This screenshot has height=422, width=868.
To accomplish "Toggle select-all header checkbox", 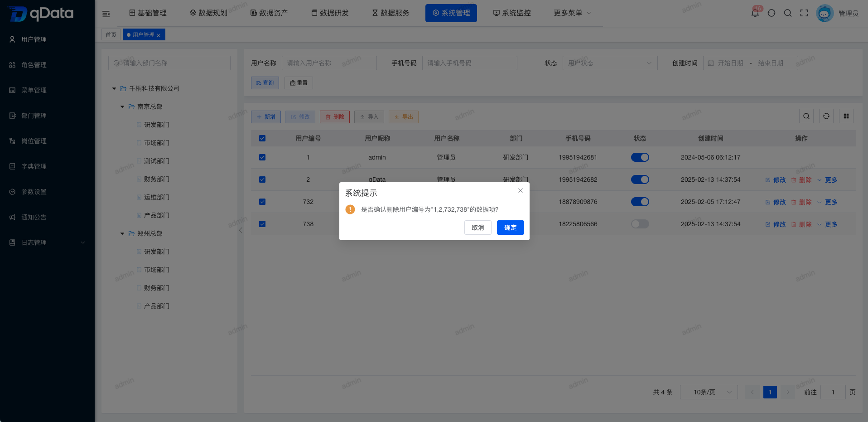I will tap(262, 138).
